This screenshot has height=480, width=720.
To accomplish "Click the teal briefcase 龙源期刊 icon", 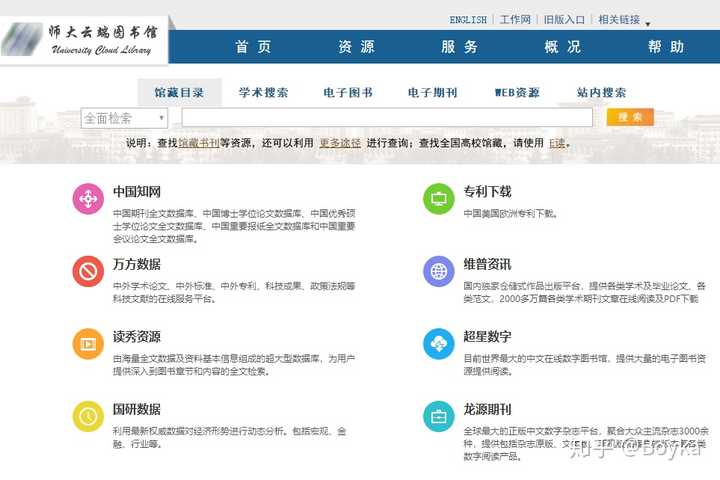I will pos(439,417).
